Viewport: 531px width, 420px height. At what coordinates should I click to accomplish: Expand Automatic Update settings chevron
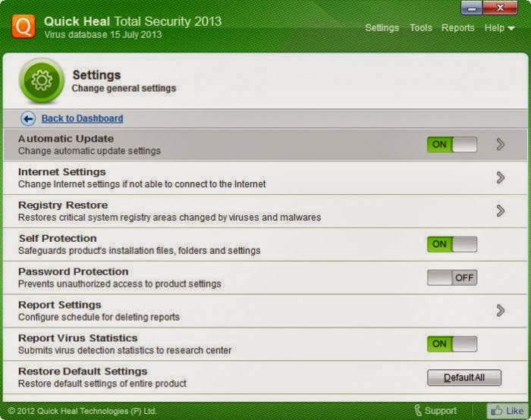point(501,145)
